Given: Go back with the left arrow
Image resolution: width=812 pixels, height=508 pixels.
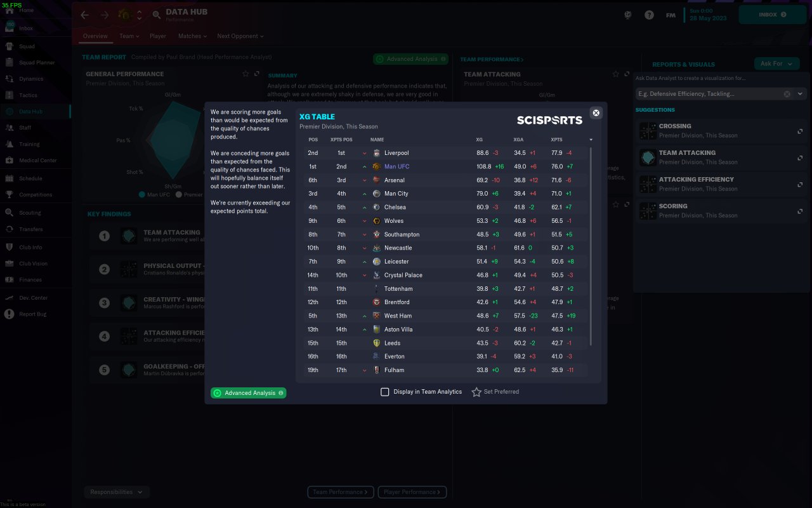Looking at the screenshot, I should [85, 15].
